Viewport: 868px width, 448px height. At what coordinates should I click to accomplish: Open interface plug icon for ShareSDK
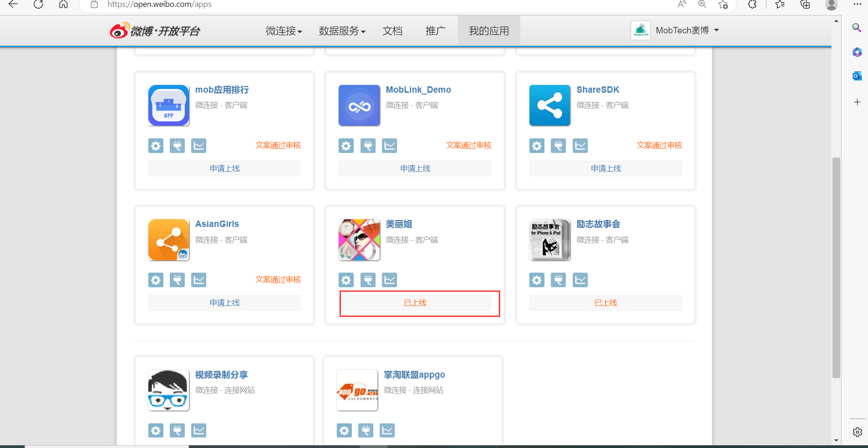tap(558, 146)
